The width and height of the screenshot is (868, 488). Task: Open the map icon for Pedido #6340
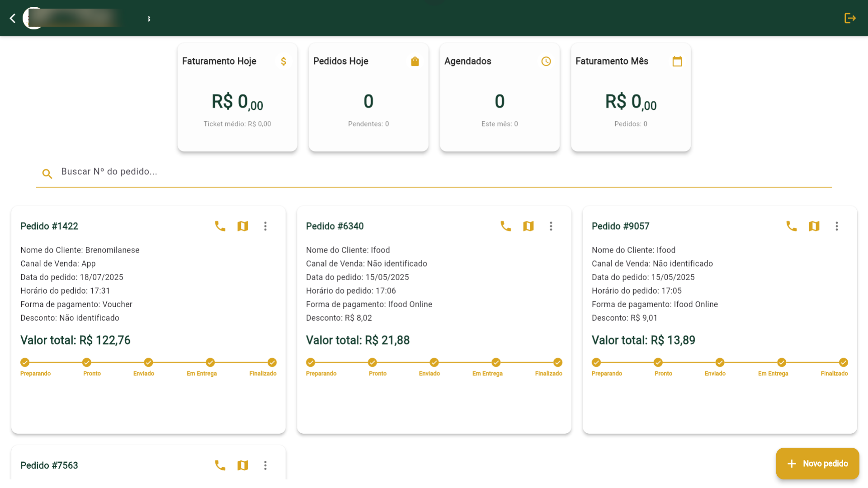pos(528,226)
